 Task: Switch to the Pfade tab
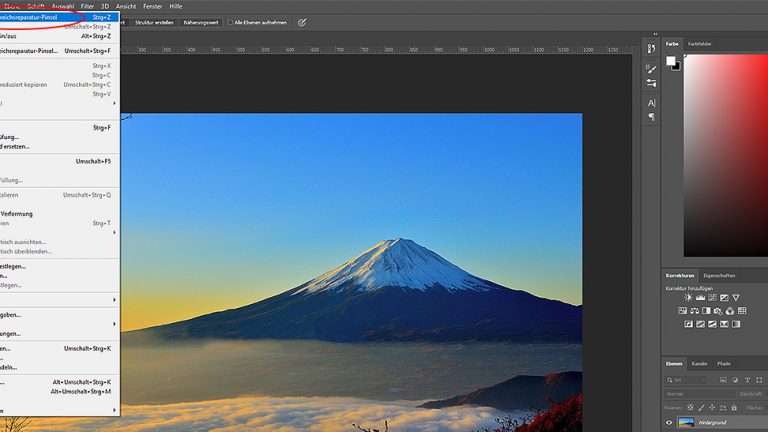coord(723,363)
